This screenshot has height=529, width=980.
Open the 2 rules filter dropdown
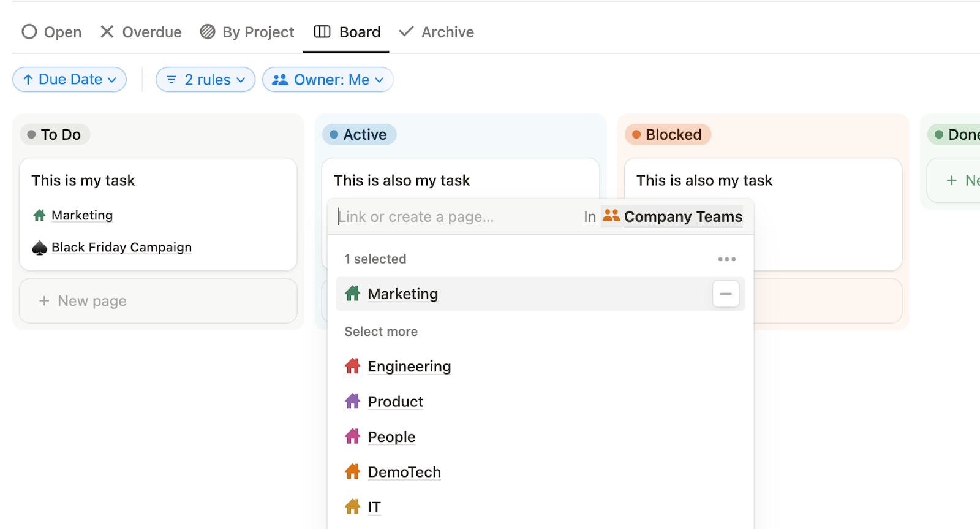tap(206, 80)
